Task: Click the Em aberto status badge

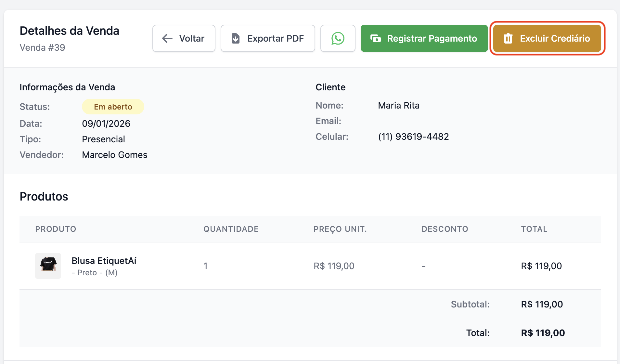Action: pos(113,107)
